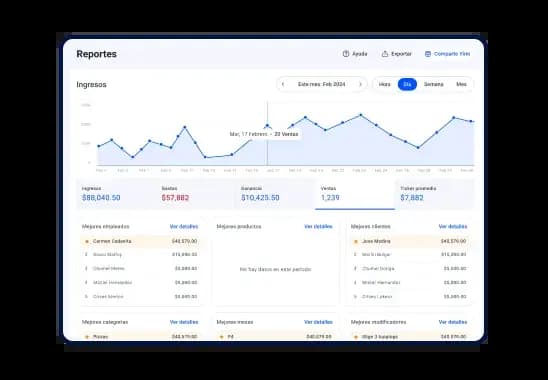The width and height of the screenshot is (548, 380).
Task: Go to next month with right chevron
Action: [360, 84]
